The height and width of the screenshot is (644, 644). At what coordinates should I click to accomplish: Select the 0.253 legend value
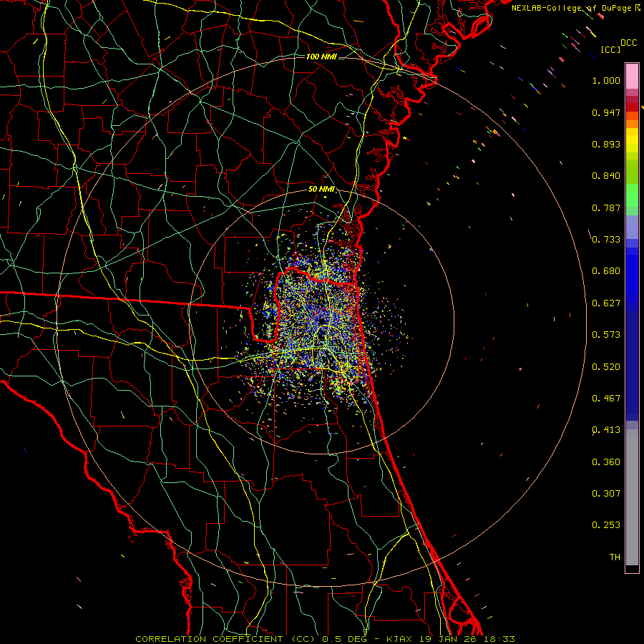tap(606, 525)
